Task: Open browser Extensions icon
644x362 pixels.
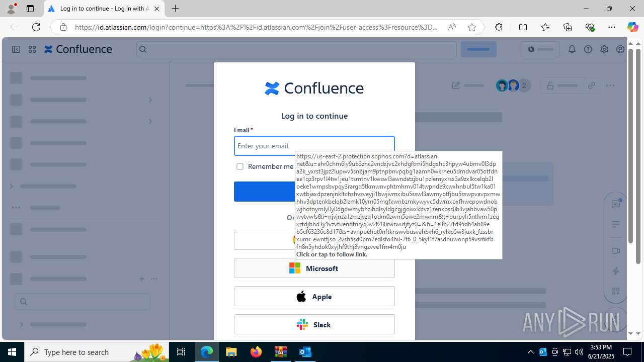Action: coord(499,27)
